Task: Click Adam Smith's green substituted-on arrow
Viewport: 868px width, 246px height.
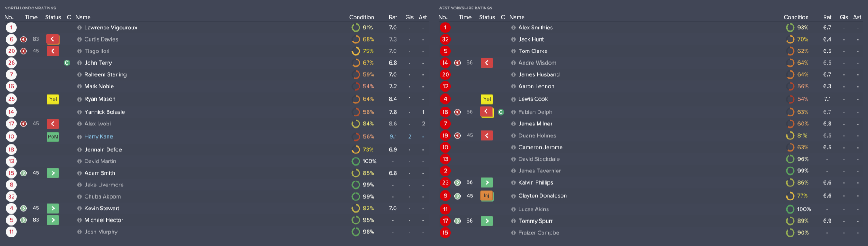Action: pos(52,173)
